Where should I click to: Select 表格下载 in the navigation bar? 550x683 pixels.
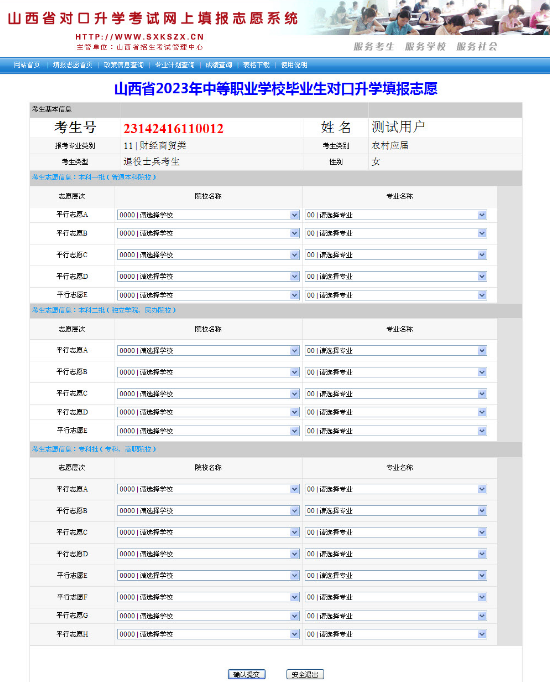[256, 65]
